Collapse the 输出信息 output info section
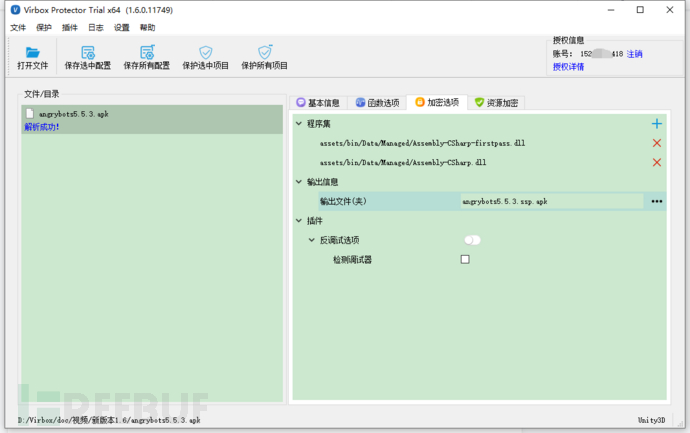This screenshot has width=690, height=433. click(x=299, y=182)
